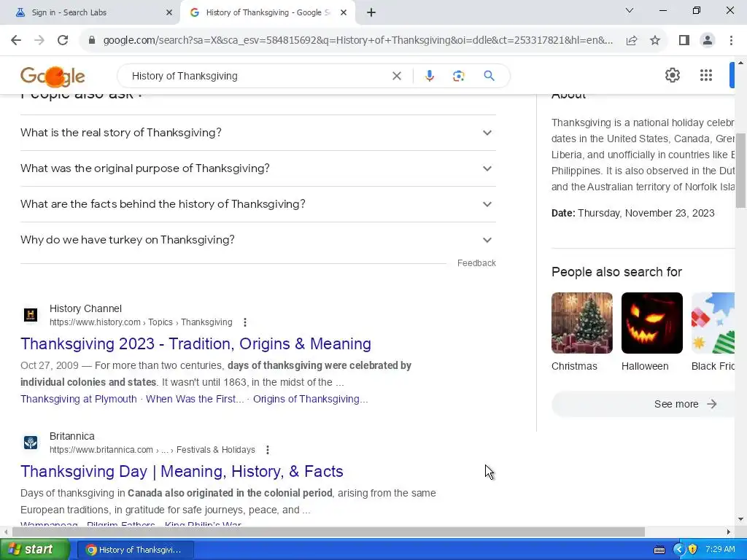
Task: Select the History of Thanksgiving tab
Action: [267, 13]
